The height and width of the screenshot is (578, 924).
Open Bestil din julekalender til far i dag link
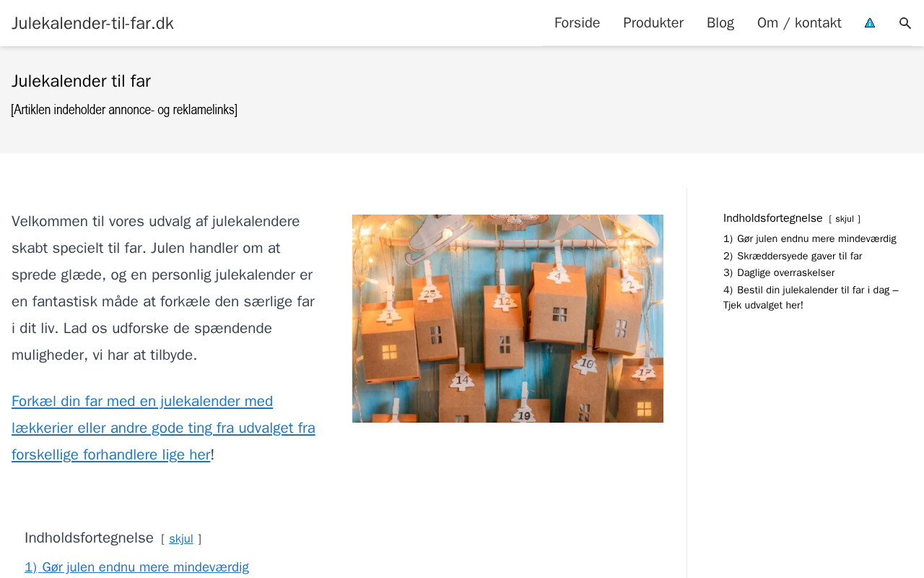[x=811, y=298]
